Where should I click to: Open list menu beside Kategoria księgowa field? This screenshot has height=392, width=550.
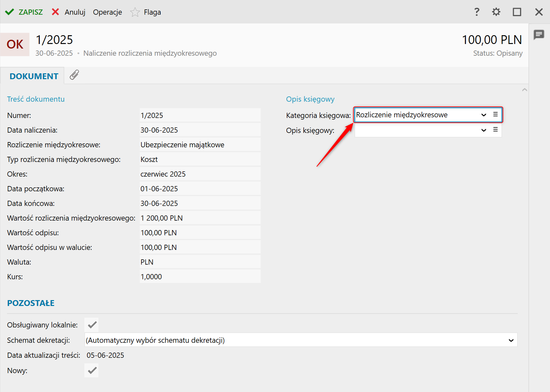tap(495, 114)
